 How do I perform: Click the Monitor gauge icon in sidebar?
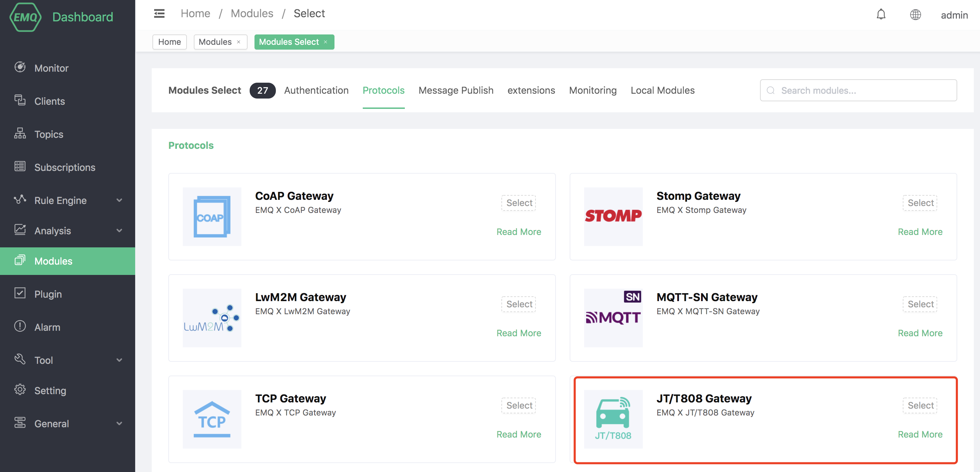click(20, 67)
